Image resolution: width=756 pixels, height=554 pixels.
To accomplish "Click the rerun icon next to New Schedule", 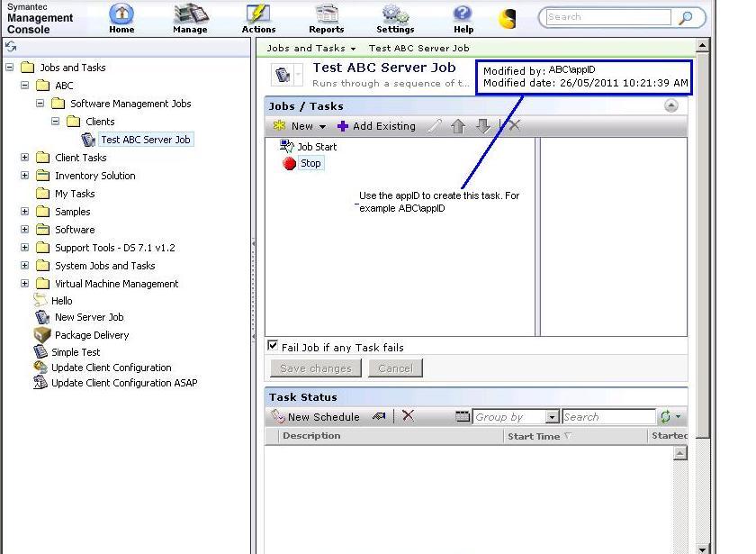I will click(x=379, y=416).
